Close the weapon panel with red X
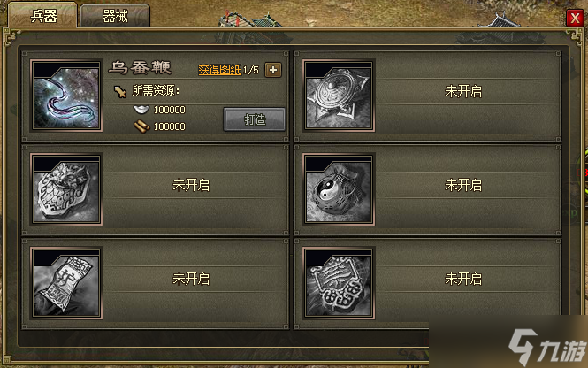The height and width of the screenshot is (368, 588). coord(575,18)
